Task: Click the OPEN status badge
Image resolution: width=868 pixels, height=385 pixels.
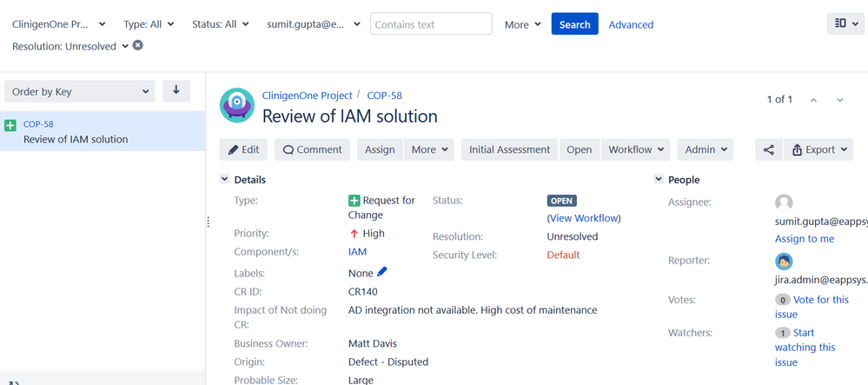Action: (x=562, y=201)
